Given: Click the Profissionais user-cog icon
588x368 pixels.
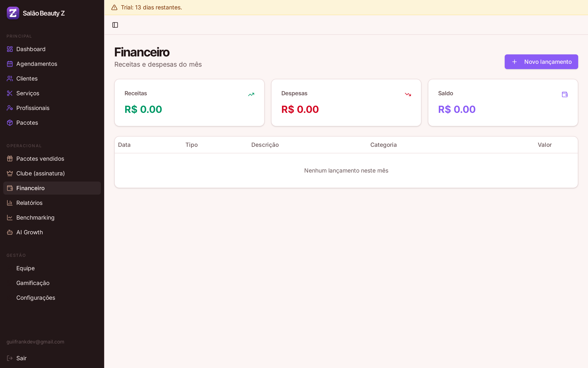Looking at the screenshot, I should (x=10, y=108).
